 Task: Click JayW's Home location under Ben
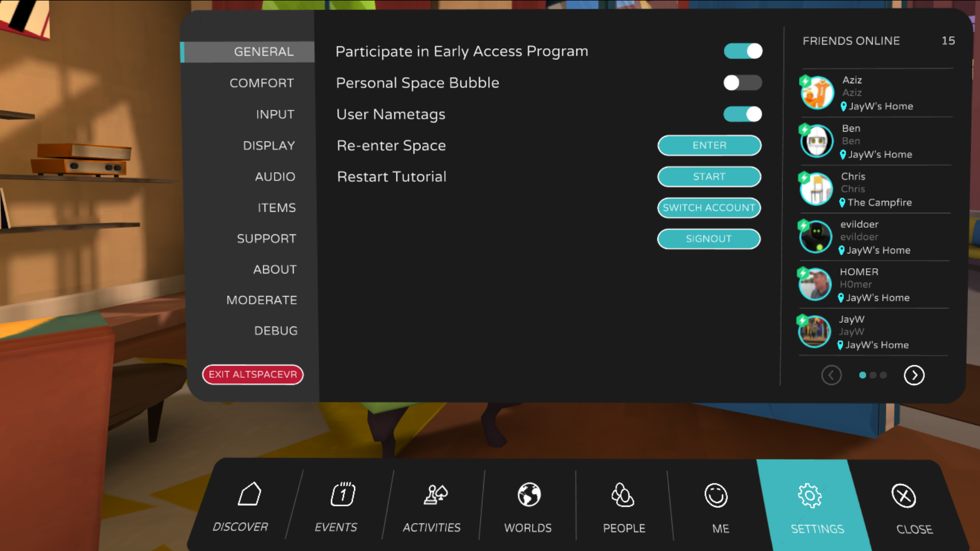tap(880, 155)
